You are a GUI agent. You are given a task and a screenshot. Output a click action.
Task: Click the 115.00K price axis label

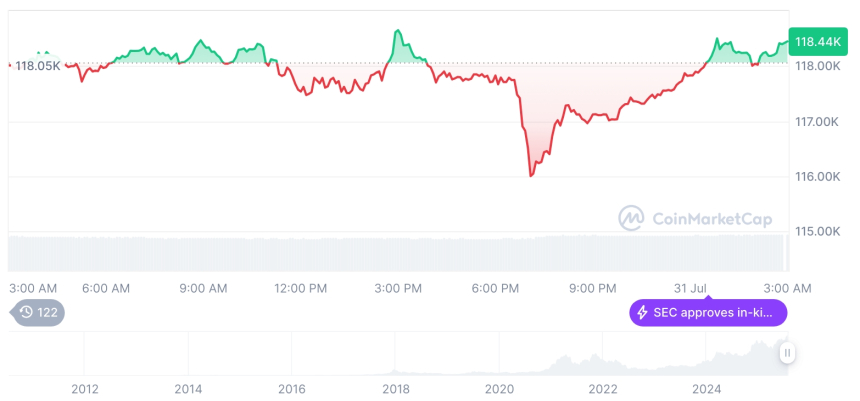(816, 231)
